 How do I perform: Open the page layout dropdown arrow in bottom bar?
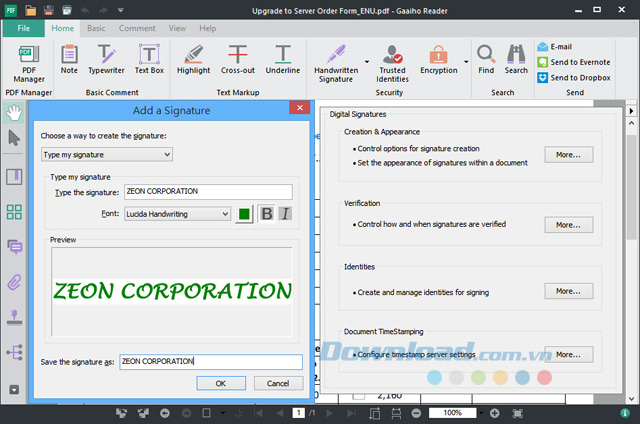[x=223, y=413]
